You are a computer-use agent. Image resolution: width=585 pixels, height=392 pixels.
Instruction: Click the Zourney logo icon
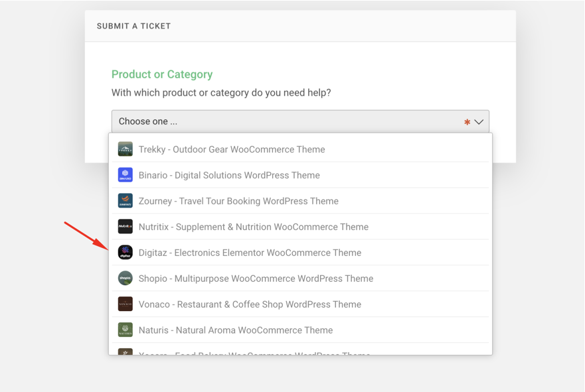coord(125,200)
